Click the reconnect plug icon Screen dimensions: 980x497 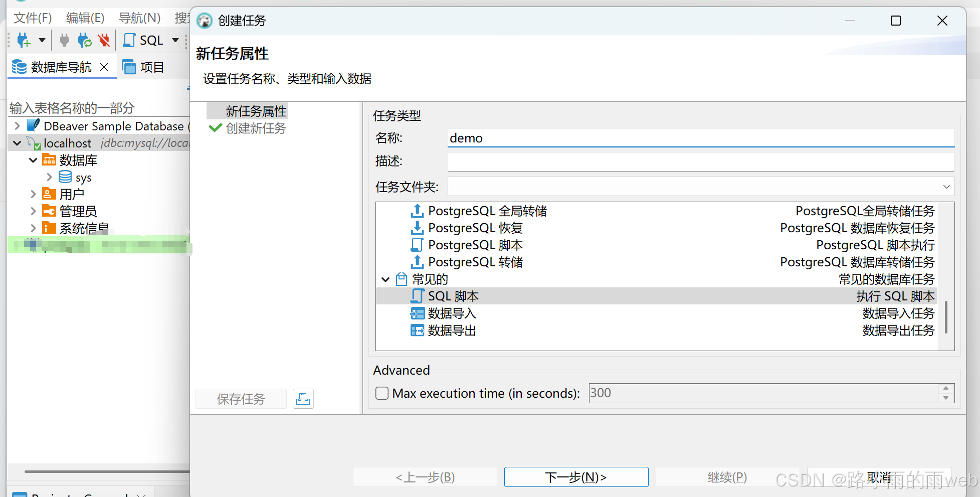tap(85, 40)
